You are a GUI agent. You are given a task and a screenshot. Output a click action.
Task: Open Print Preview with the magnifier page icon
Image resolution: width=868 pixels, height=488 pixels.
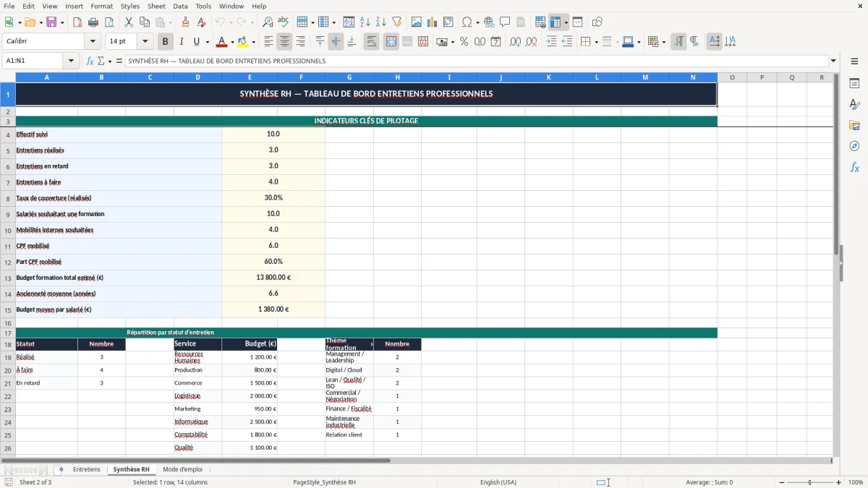tap(109, 22)
